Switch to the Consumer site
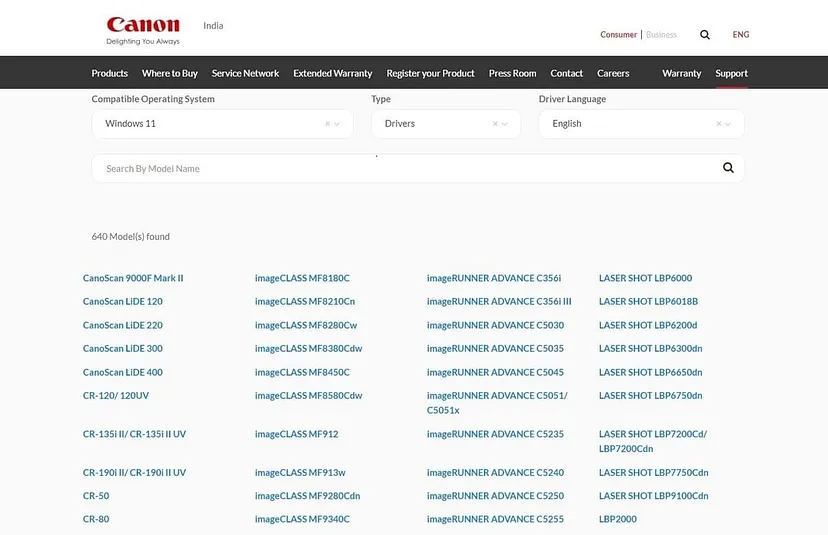This screenshot has height=535, width=828. click(618, 34)
